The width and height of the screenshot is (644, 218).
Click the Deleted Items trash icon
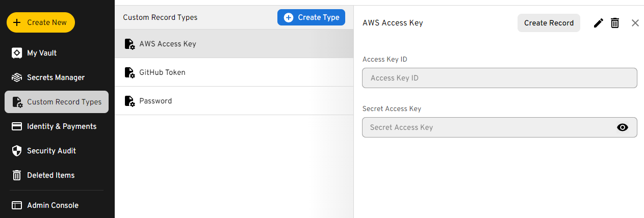pos(17,175)
